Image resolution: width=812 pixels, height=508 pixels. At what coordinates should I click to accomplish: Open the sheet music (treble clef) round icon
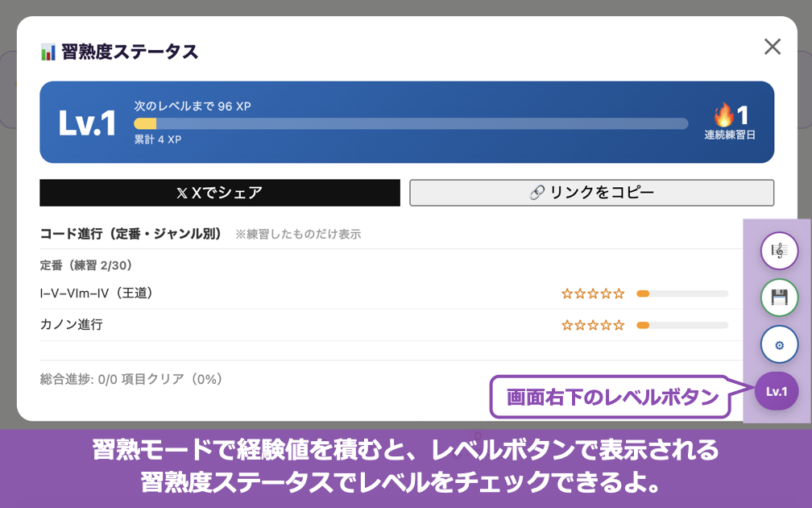pos(779,251)
